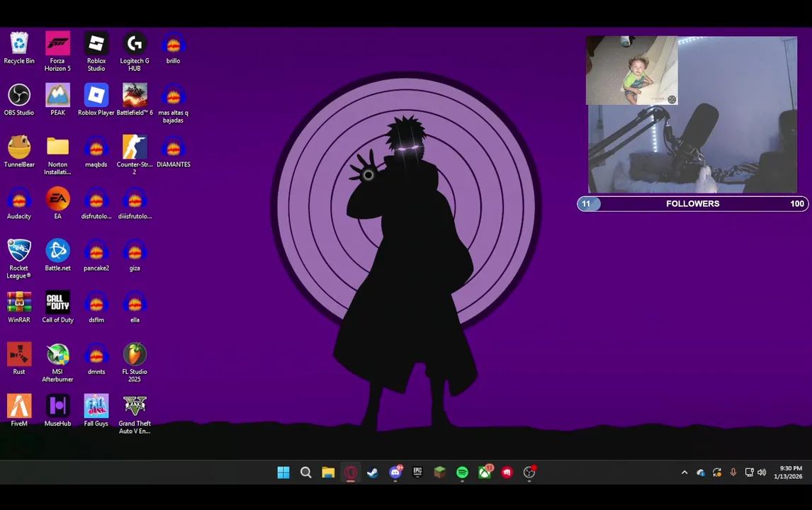Open the Roblox Studio shortcut
The image size is (812, 510).
(96, 51)
